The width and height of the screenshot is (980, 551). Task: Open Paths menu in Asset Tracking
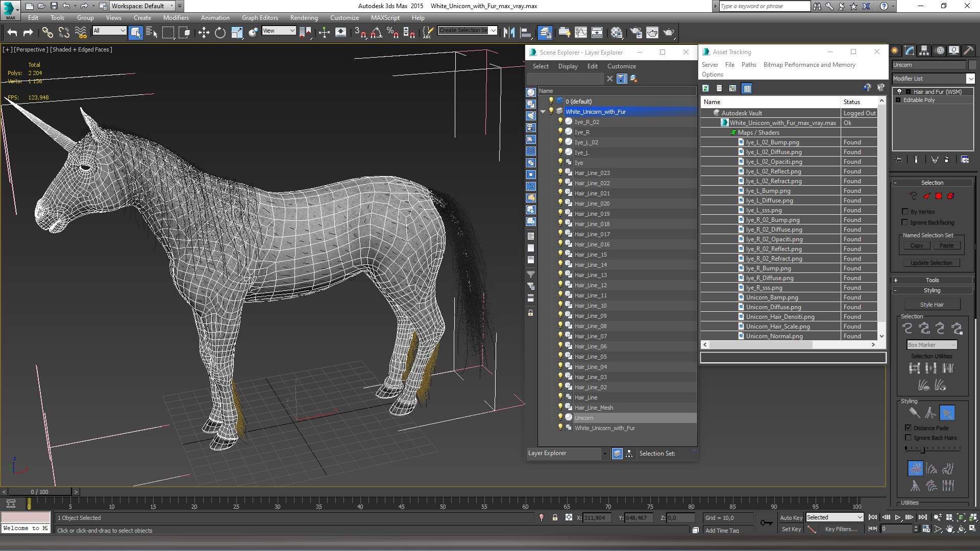(749, 65)
